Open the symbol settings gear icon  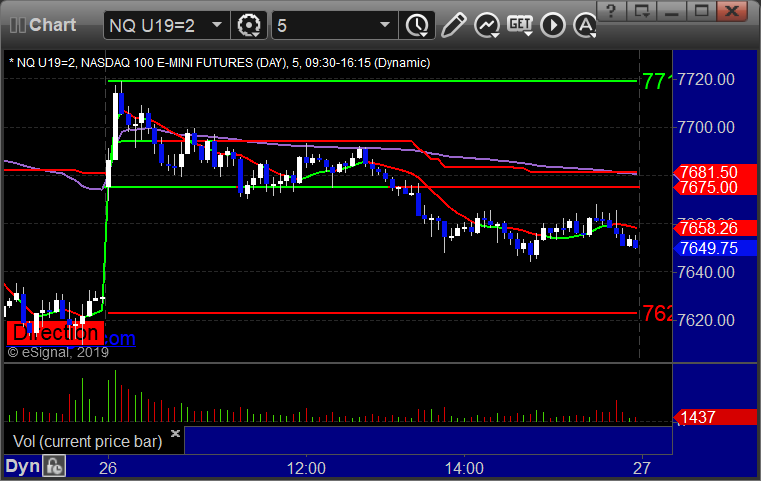coord(248,25)
